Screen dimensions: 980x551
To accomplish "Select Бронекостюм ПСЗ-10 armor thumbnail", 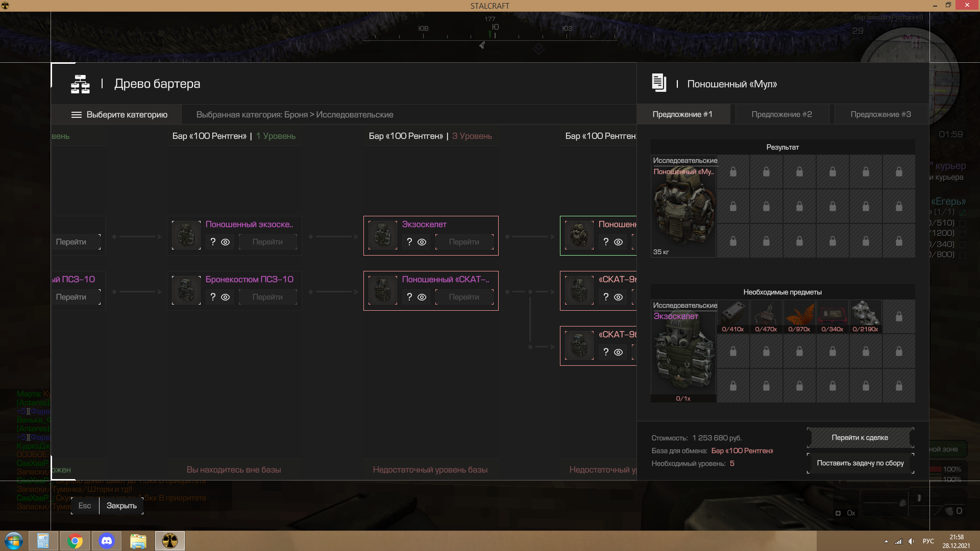I will (186, 290).
